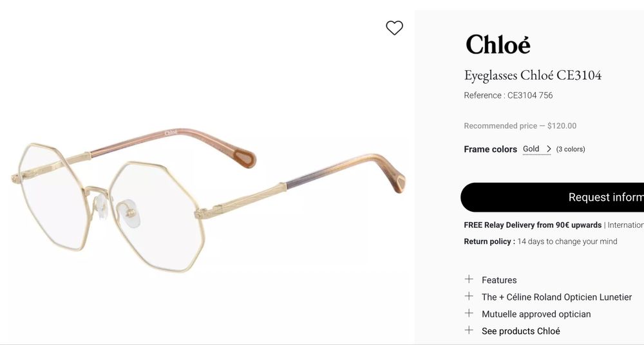This screenshot has height=345, width=644.
Task: Click the chevron arrow next to Gold
Action: 548,149
